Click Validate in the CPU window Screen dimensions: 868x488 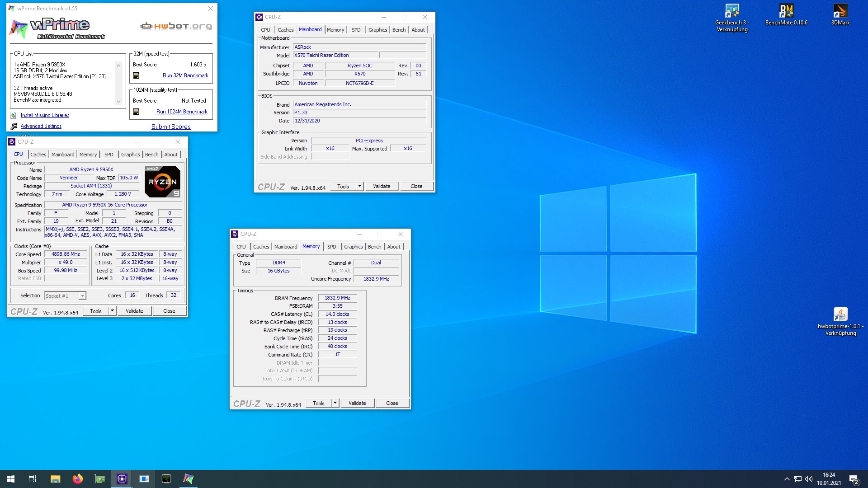(134, 311)
